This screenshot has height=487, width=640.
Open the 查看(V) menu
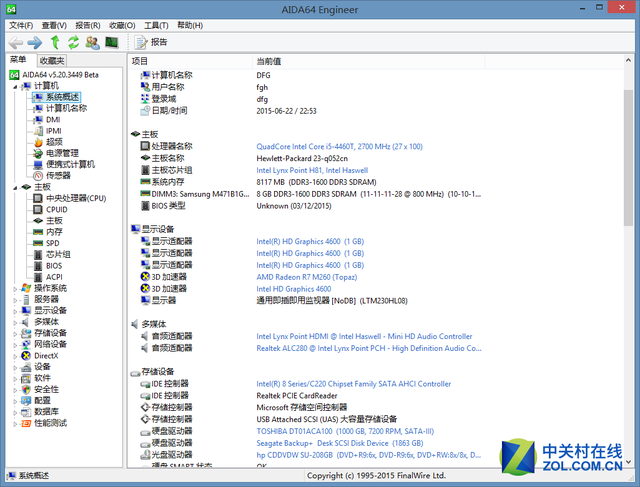[54, 25]
